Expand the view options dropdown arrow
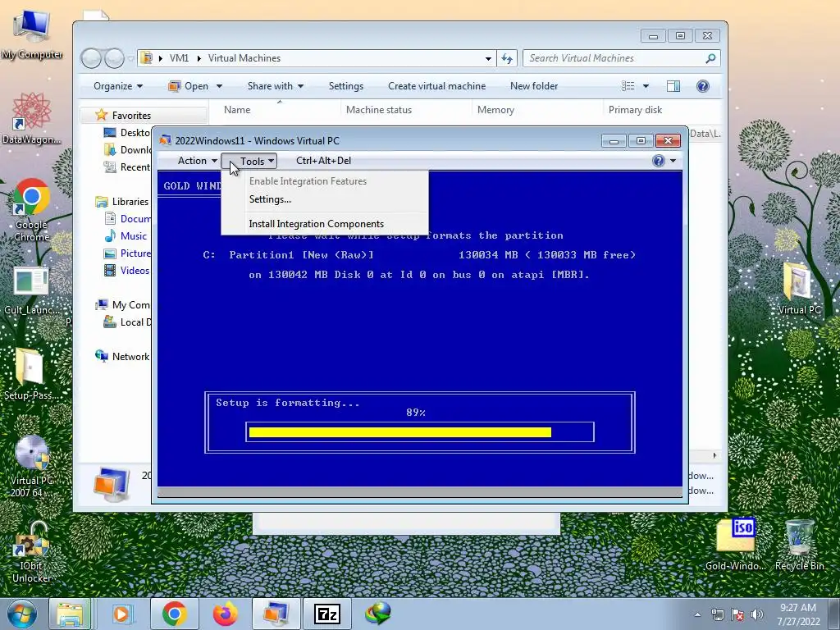The width and height of the screenshot is (840, 630). click(646, 86)
